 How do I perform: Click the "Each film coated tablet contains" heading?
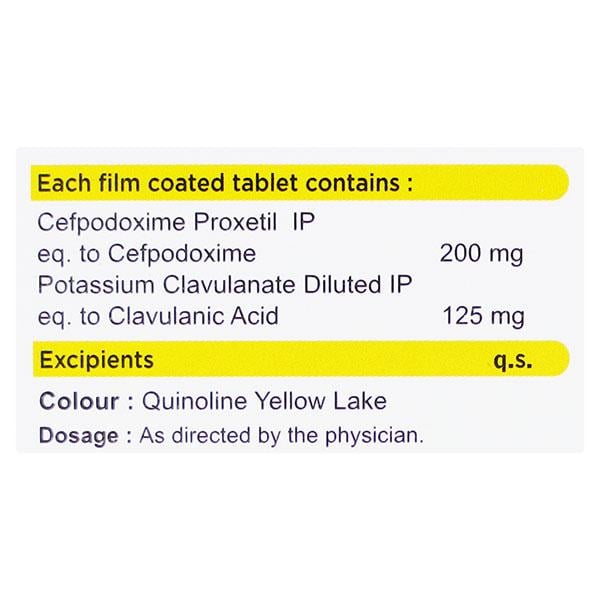[x=224, y=184]
